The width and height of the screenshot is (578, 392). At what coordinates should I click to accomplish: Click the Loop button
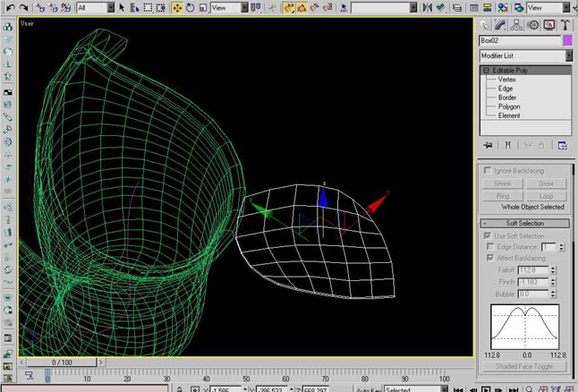[x=547, y=196]
